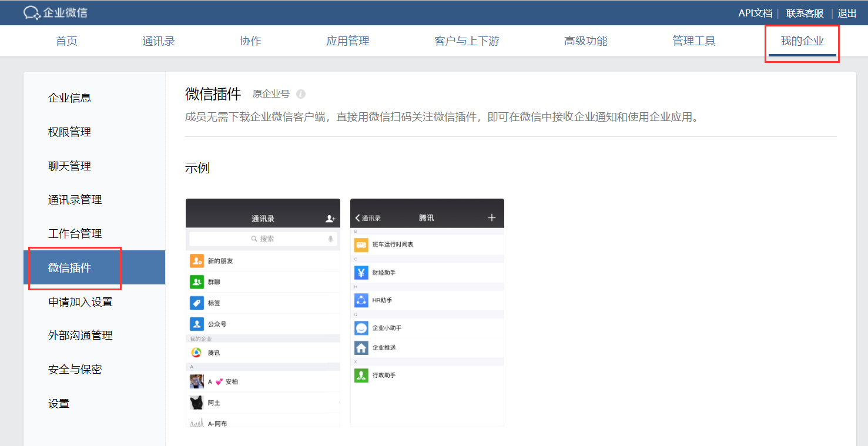868x446 pixels.
Task: Open the 首页 tab
Action: coord(66,41)
